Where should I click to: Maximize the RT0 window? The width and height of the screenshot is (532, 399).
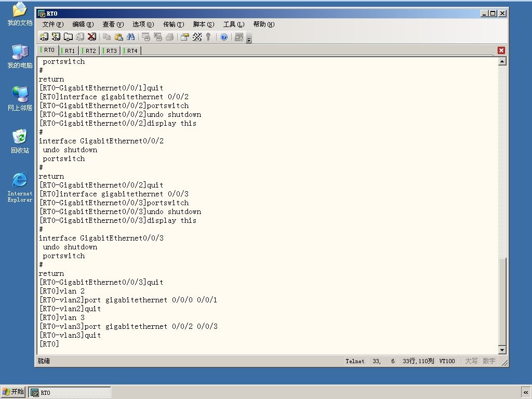point(493,14)
